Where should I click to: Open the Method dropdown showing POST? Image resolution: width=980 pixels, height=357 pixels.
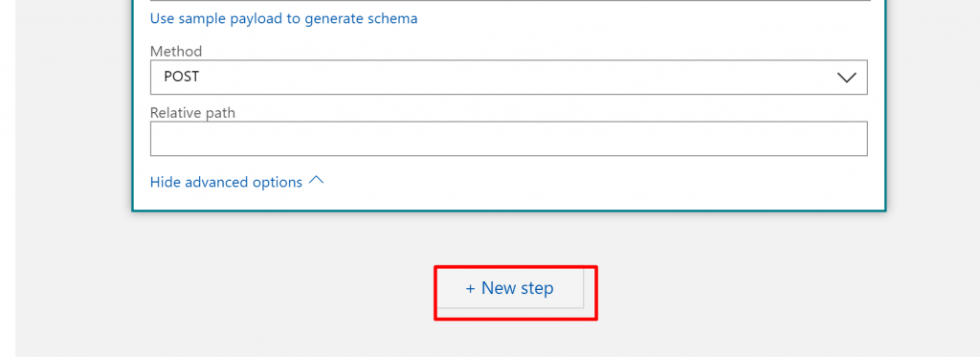coord(509,78)
